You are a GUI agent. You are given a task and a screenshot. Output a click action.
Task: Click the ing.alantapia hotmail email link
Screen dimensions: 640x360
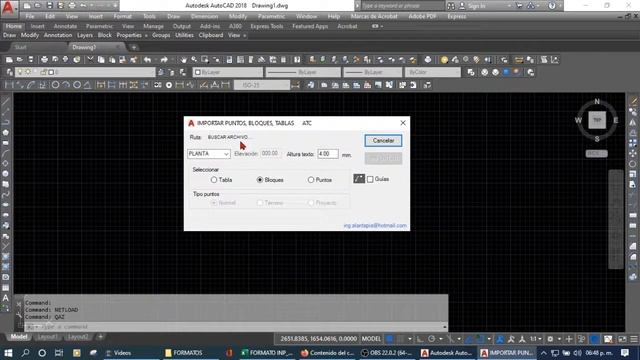tap(375, 225)
